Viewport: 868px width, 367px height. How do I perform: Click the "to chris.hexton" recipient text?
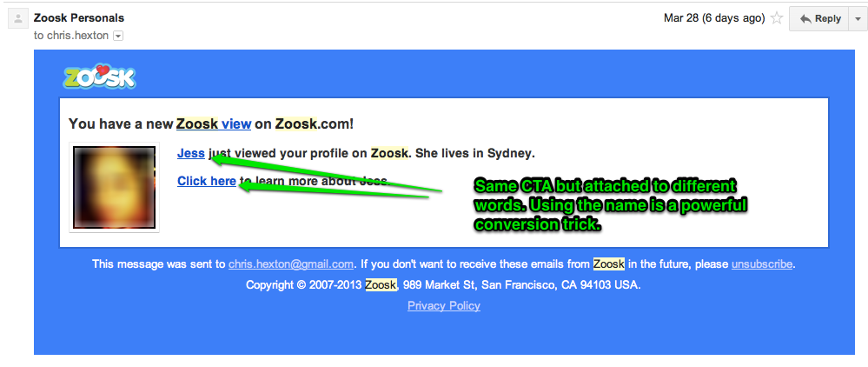click(71, 36)
